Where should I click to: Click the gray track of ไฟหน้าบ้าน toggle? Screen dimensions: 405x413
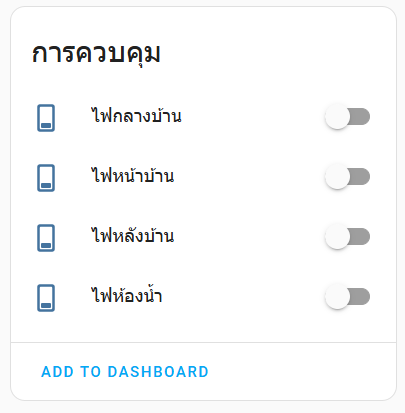coord(360,177)
